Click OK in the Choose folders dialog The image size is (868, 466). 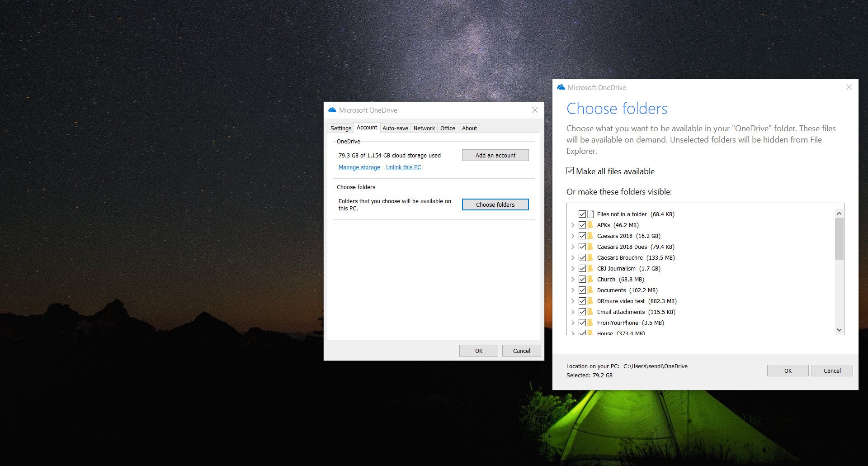[x=788, y=371]
